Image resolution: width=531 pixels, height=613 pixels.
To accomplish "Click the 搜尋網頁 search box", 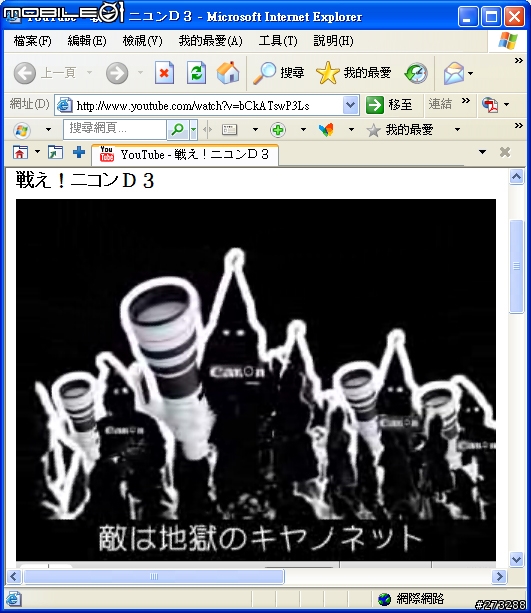I will pyautogui.click(x=115, y=129).
